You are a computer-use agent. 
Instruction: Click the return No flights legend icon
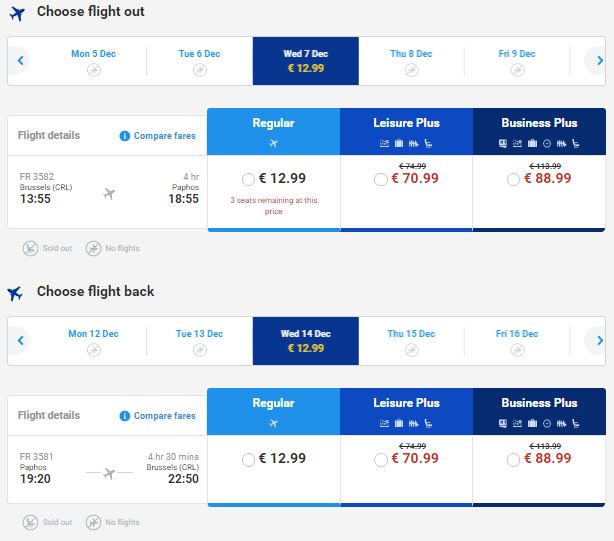point(93,522)
